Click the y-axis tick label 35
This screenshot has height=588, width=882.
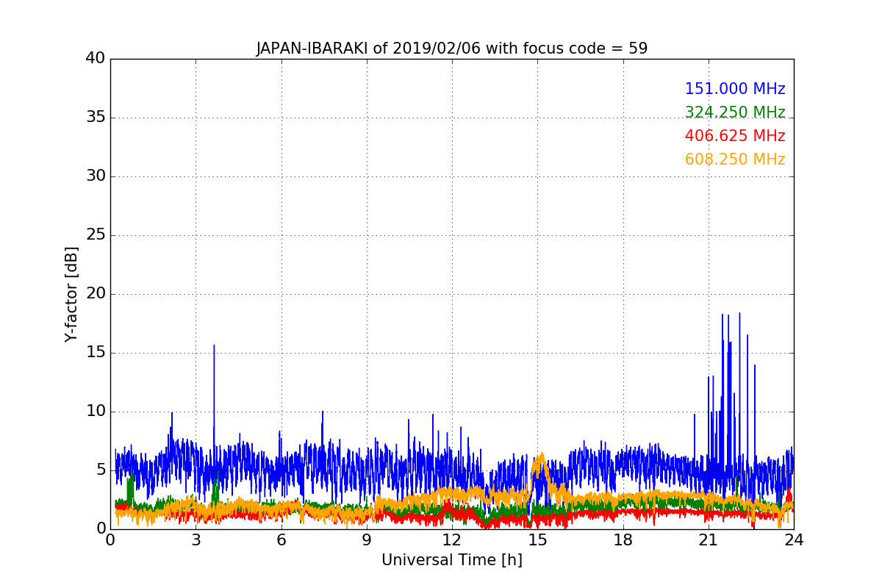[96, 117]
